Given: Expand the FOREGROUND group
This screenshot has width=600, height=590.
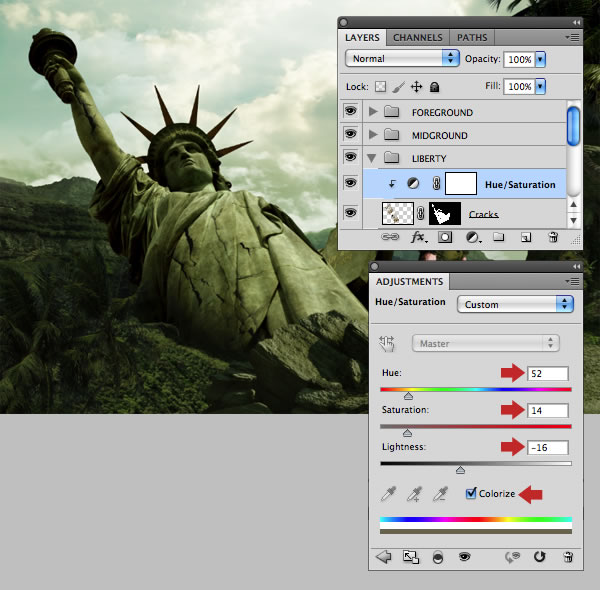Looking at the screenshot, I should 373,111.
